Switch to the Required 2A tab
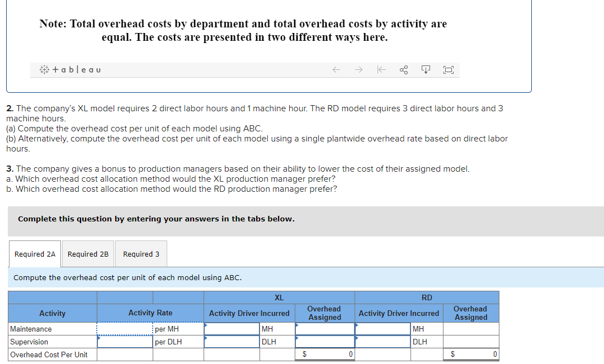The width and height of the screenshot is (604, 364). [x=35, y=254]
